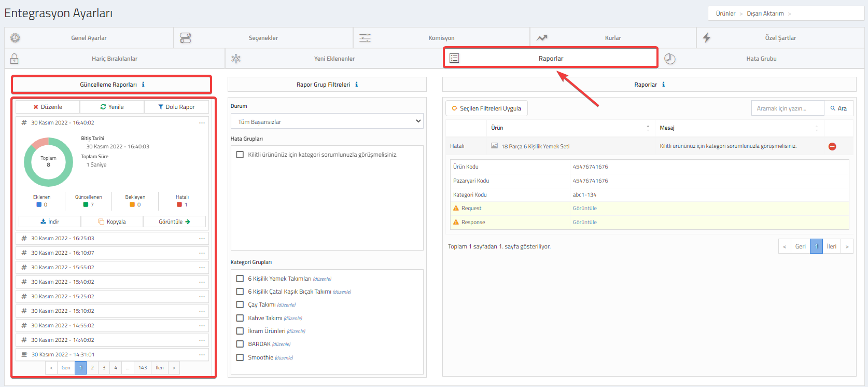868x387 pixels.
Task: Open the Durum dropdown showing Tüm Başarısızlar
Action: pyautogui.click(x=327, y=121)
